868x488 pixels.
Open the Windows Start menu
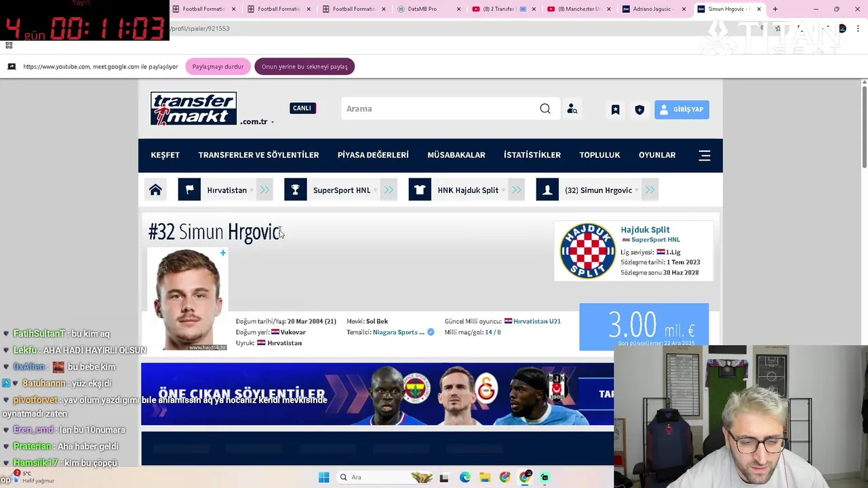pyautogui.click(x=323, y=477)
